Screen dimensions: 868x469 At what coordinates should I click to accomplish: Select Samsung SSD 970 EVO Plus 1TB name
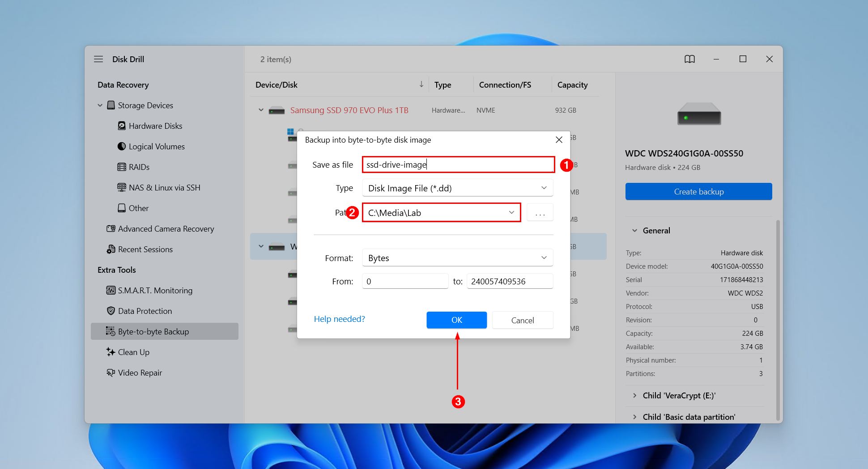(x=349, y=110)
